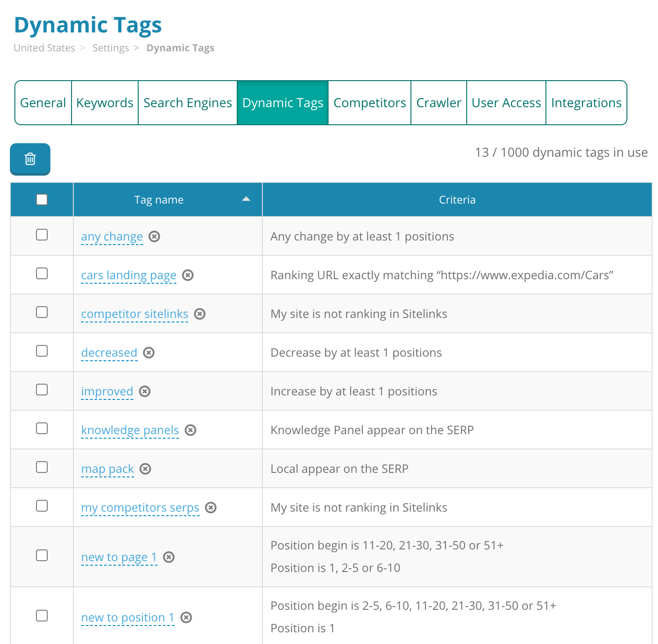Remove the 'new to page 1' tag via its x icon
Image resolution: width=658 pixels, height=644 pixels.
169,557
